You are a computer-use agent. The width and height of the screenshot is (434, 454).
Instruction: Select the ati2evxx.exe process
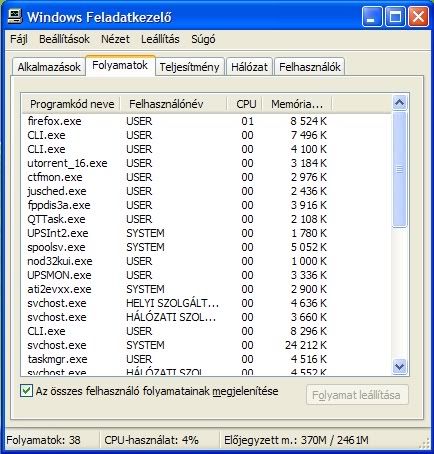[x=207, y=289]
